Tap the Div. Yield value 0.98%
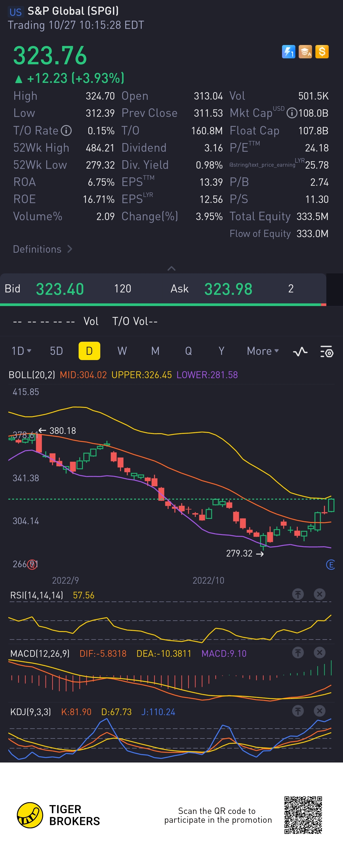The width and height of the screenshot is (343, 868). pyautogui.click(x=209, y=165)
